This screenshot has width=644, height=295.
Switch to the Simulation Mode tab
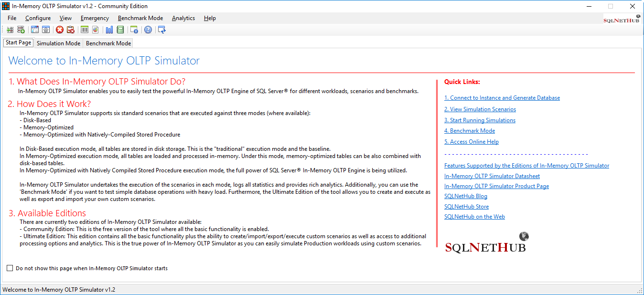59,43
